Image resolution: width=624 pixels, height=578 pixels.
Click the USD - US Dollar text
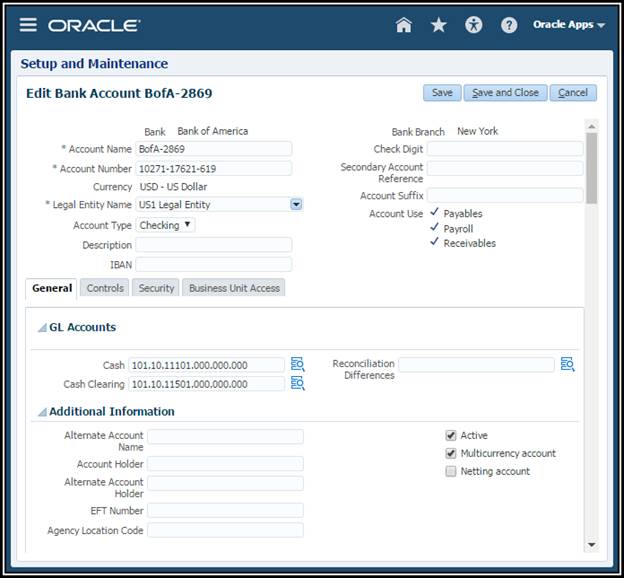173,187
